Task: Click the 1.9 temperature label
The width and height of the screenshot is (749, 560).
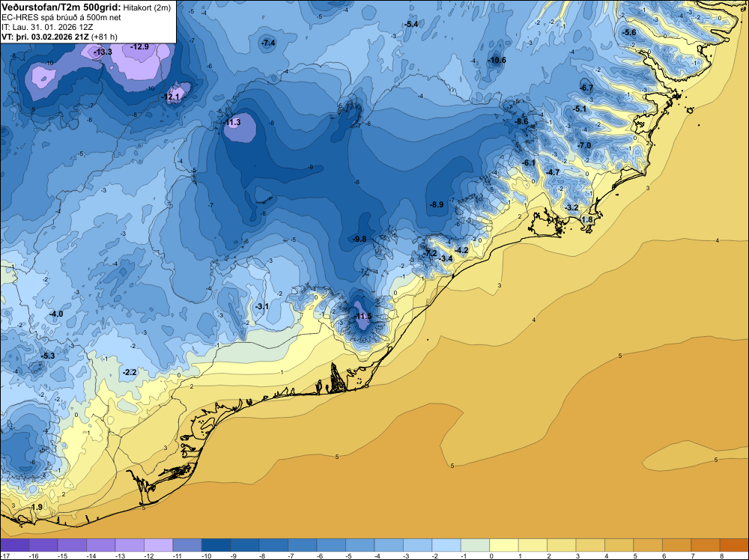Action: pyautogui.click(x=37, y=507)
